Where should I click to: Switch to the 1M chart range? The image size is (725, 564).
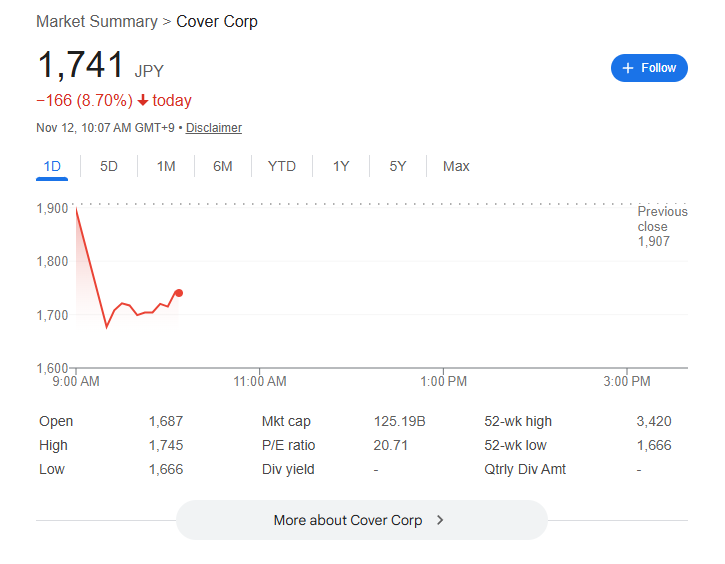pyautogui.click(x=166, y=166)
